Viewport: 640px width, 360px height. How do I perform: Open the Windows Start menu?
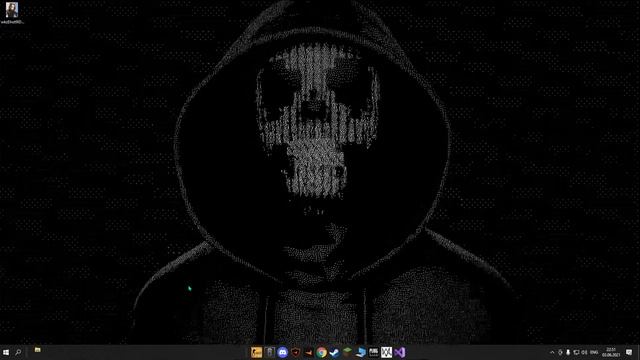click(6, 352)
